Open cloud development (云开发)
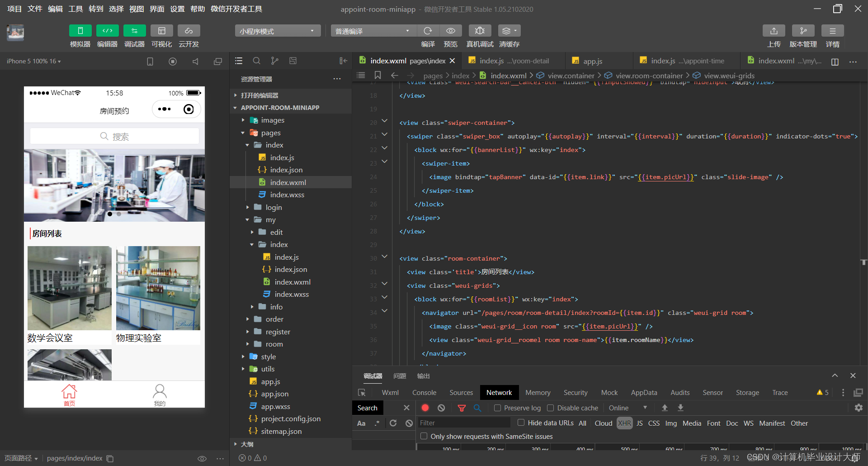 pos(189,31)
